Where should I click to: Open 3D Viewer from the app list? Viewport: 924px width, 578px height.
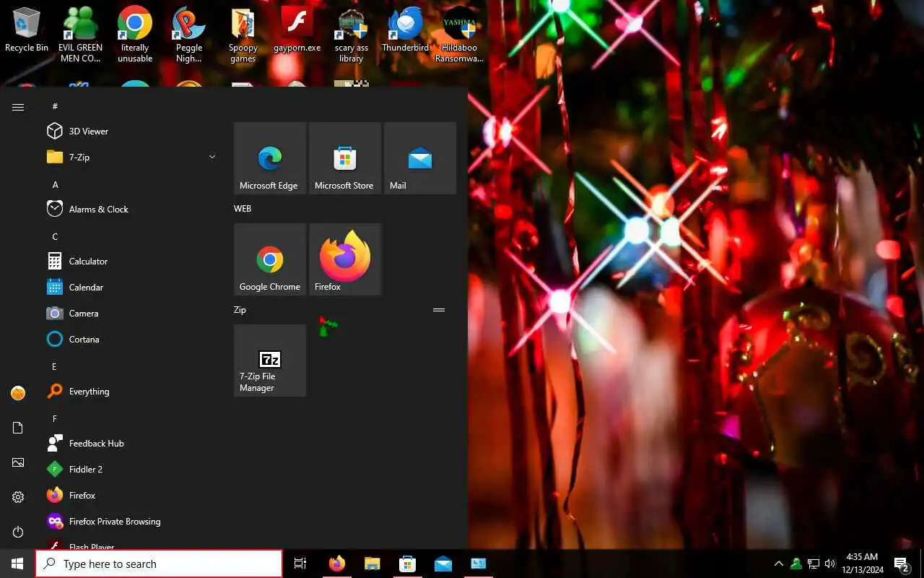click(130, 131)
